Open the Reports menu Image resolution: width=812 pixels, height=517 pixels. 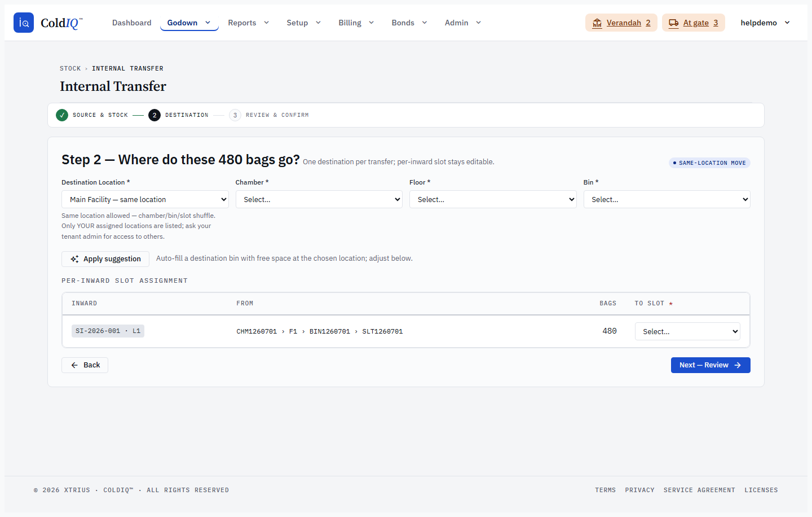point(249,23)
